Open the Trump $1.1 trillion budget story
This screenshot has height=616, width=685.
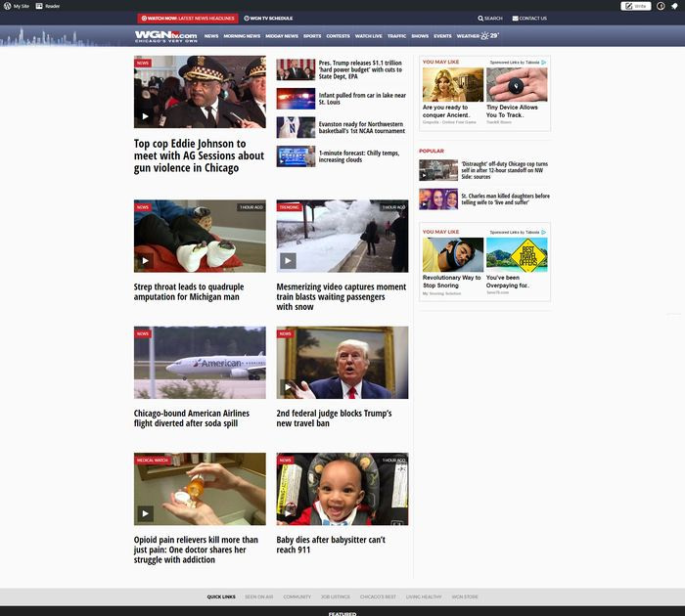point(360,69)
